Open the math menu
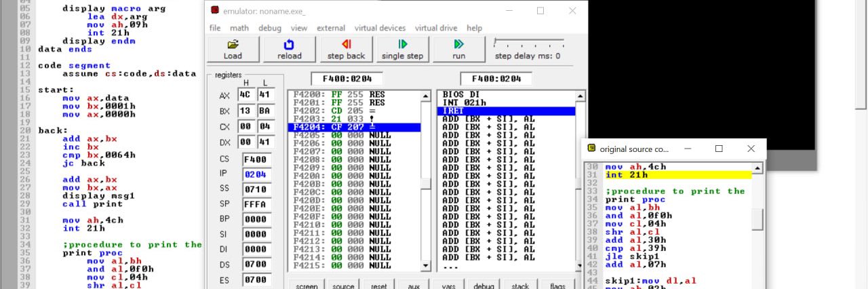868x289 pixels. point(239,28)
